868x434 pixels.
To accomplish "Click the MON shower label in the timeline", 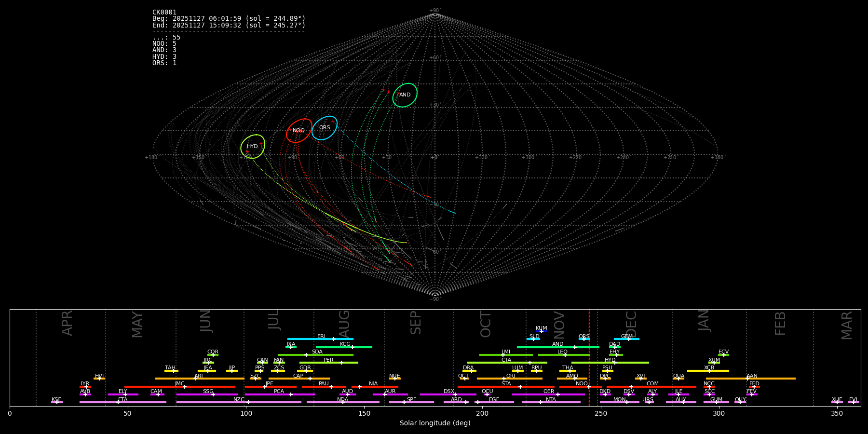I will coord(620,400).
